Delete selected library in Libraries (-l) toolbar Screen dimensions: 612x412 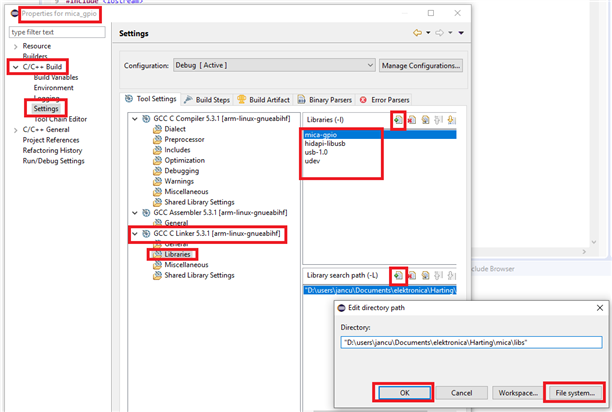[412, 120]
